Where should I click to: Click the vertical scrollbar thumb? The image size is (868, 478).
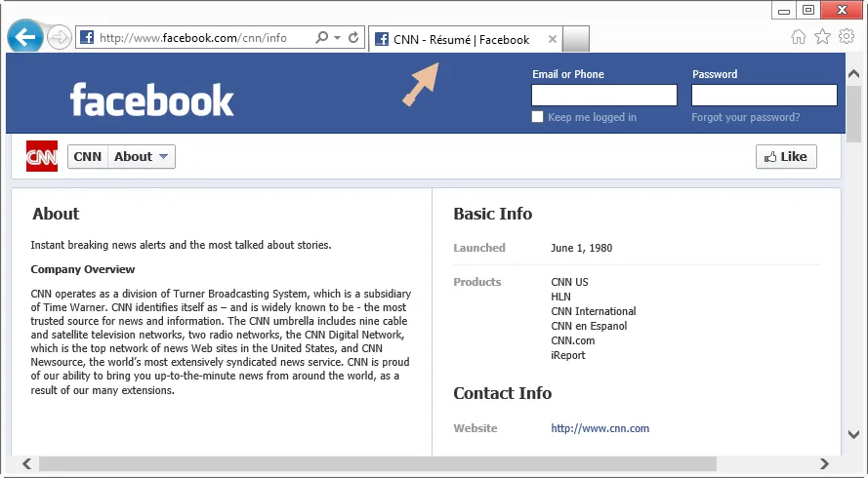coord(853,114)
